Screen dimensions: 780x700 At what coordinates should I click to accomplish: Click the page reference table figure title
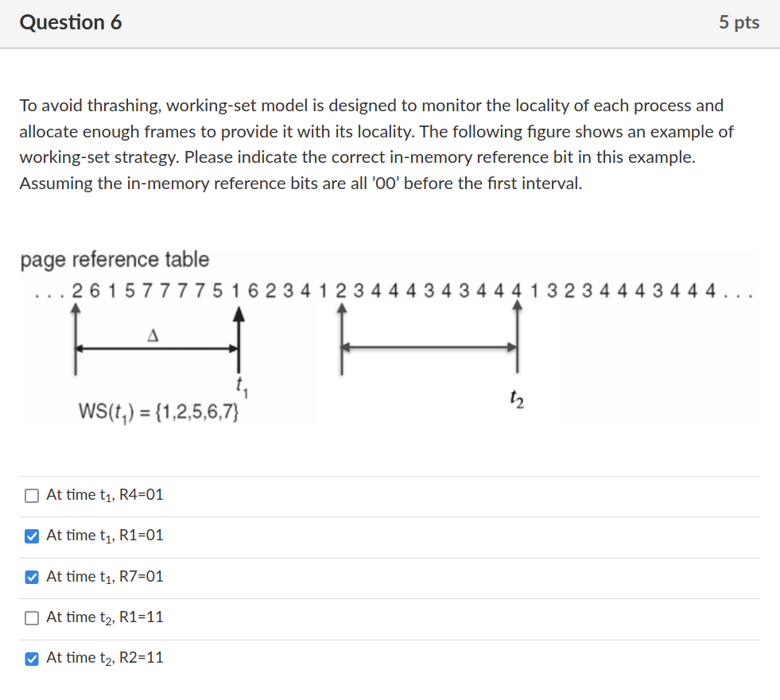pos(115,260)
